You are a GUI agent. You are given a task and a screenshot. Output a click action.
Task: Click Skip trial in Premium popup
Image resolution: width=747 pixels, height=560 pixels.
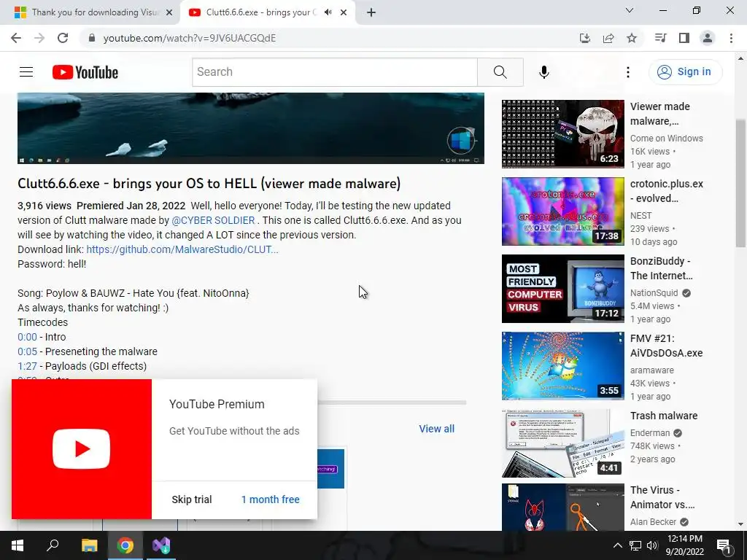(192, 499)
